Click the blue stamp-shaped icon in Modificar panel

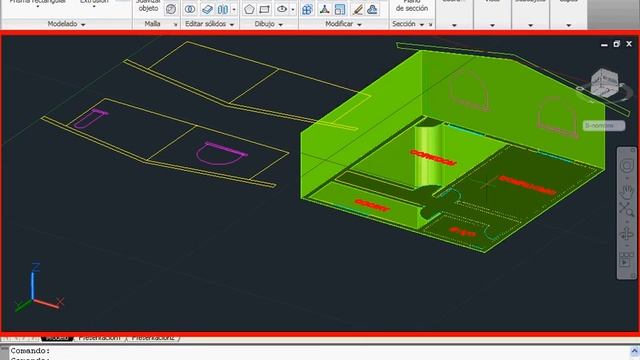tap(372, 9)
